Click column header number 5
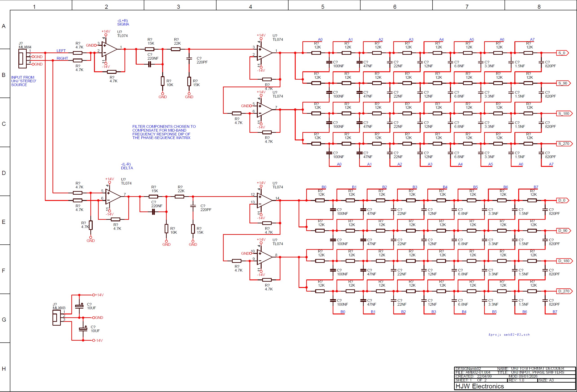The image size is (577, 392). [323, 7]
